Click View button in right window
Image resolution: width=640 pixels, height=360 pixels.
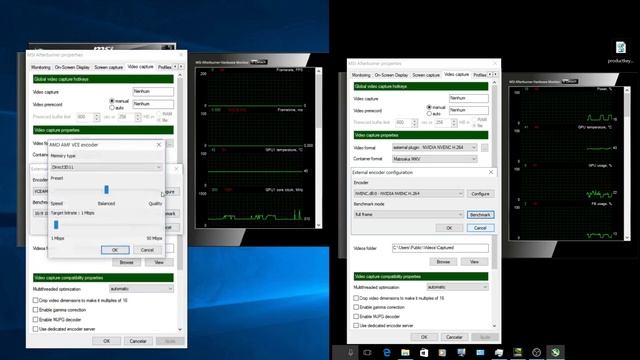474,262
